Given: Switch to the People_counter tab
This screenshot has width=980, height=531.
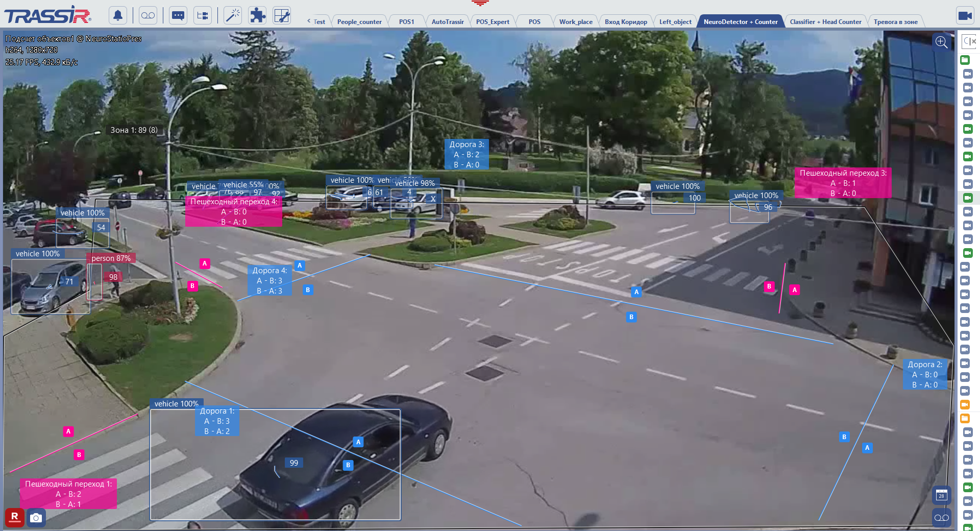Looking at the screenshot, I should click(x=359, y=22).
